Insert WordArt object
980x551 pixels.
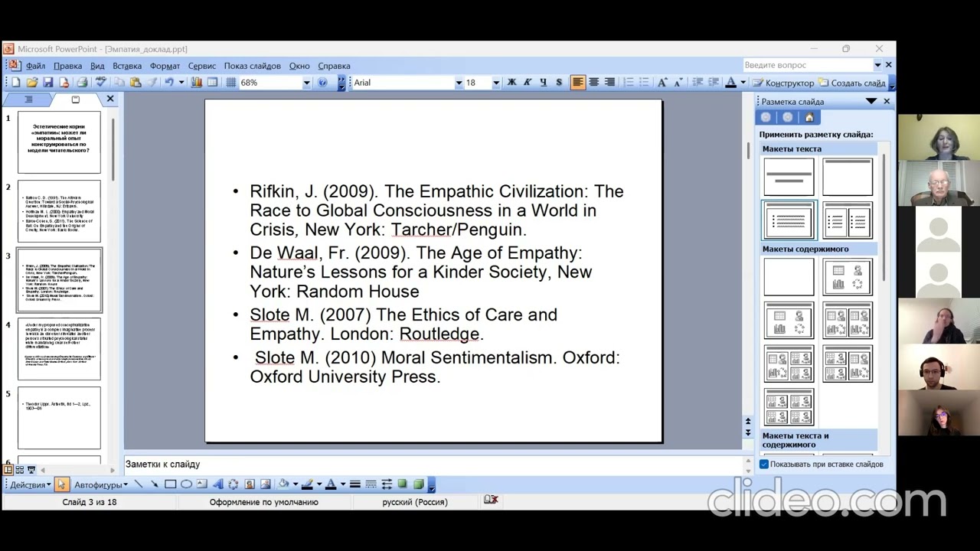tap(217, 484)
